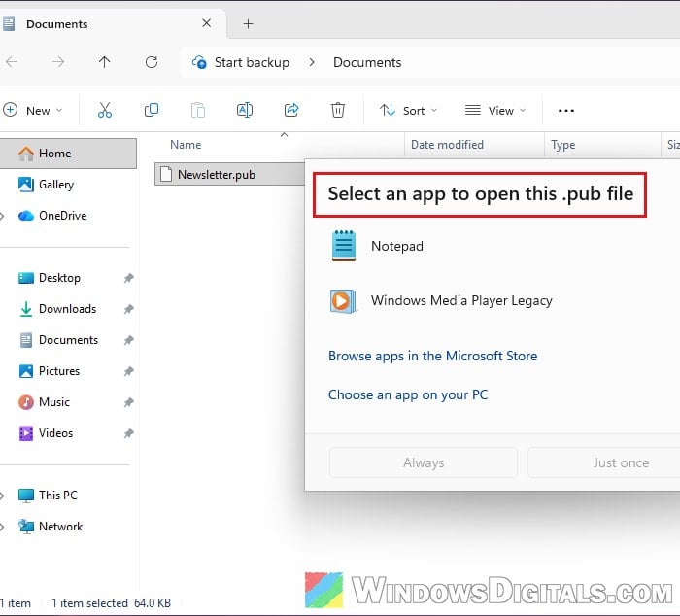
Task: Click the Share icon in toolbar
Action: point(291,110)
